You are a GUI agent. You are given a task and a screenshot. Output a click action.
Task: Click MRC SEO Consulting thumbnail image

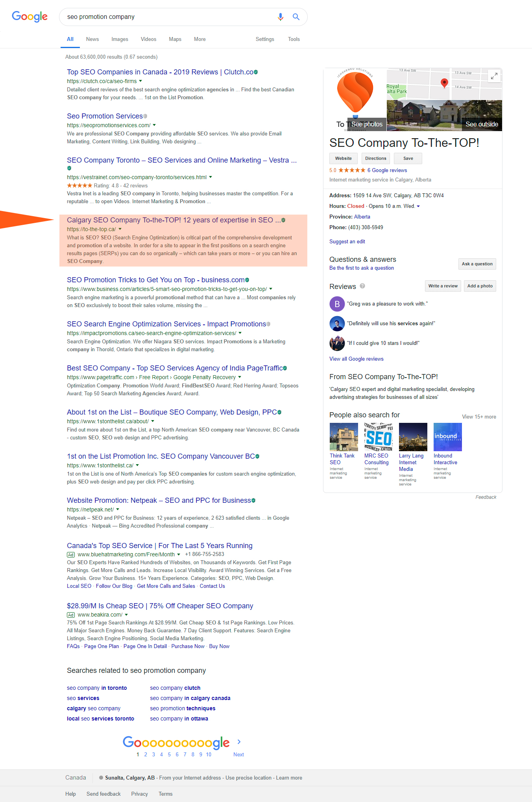click(x=378, y=437)
